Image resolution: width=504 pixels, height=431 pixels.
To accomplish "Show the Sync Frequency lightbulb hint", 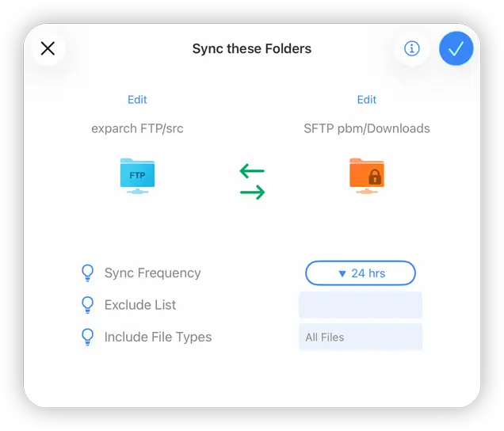I will pos(88,273).
